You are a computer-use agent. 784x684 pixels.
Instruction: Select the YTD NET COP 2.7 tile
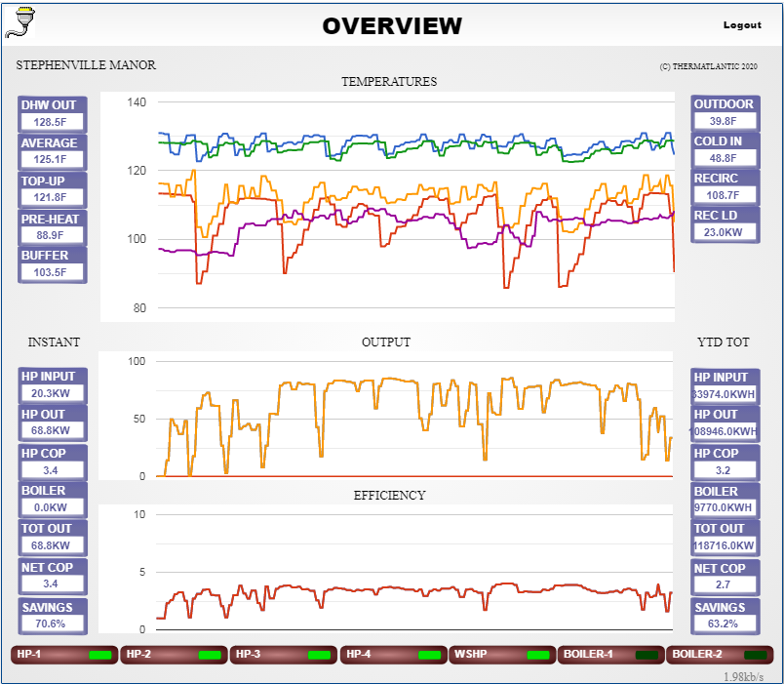coord(723,577)
